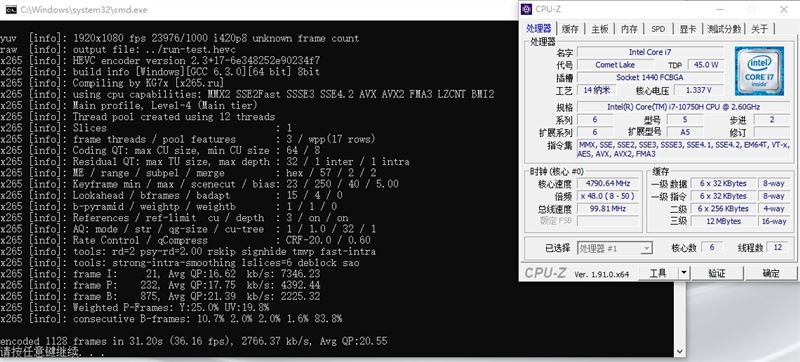
Task: Click the CPU-Z Ver. 1.91.0.x64 label
Action: (602, 274)
